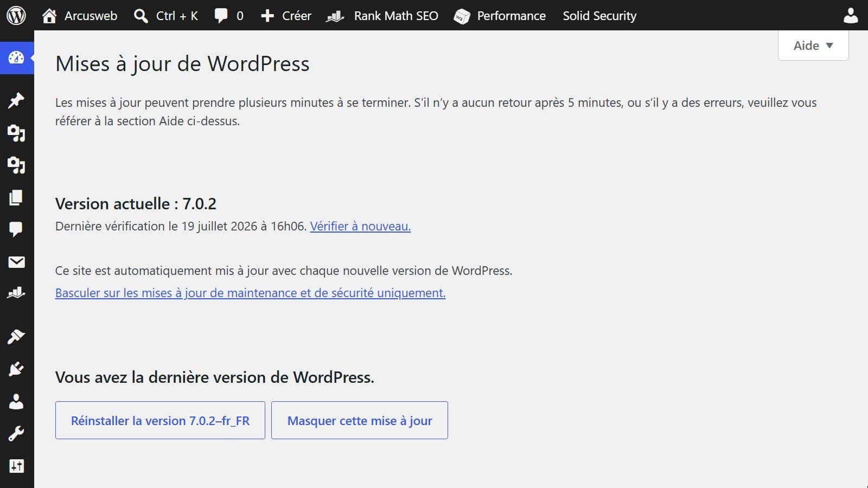Select the Mises à jour de WordPress heading
868x488 pixels.
pos(182,64)
